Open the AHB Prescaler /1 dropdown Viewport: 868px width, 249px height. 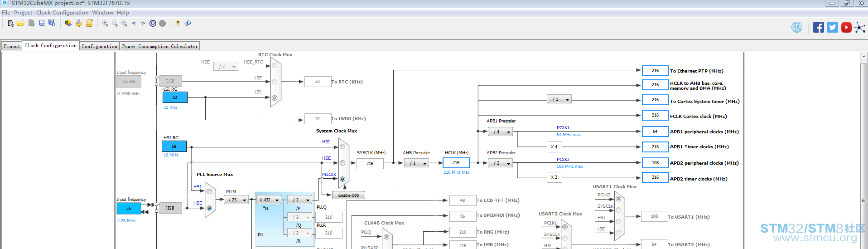(x=416, y=163)
